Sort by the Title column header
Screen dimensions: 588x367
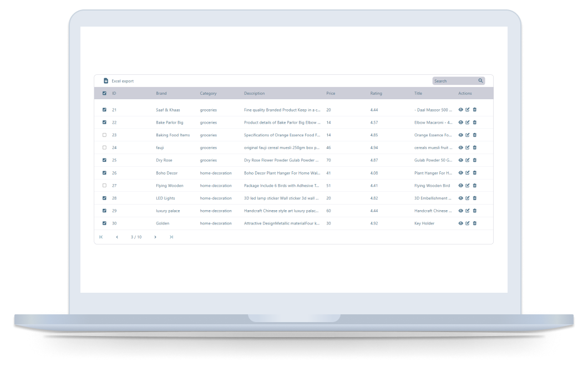418,93
